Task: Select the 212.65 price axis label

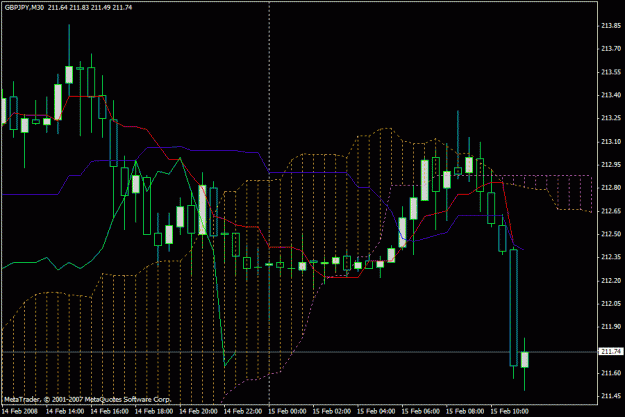Action: tap(611, 211)
